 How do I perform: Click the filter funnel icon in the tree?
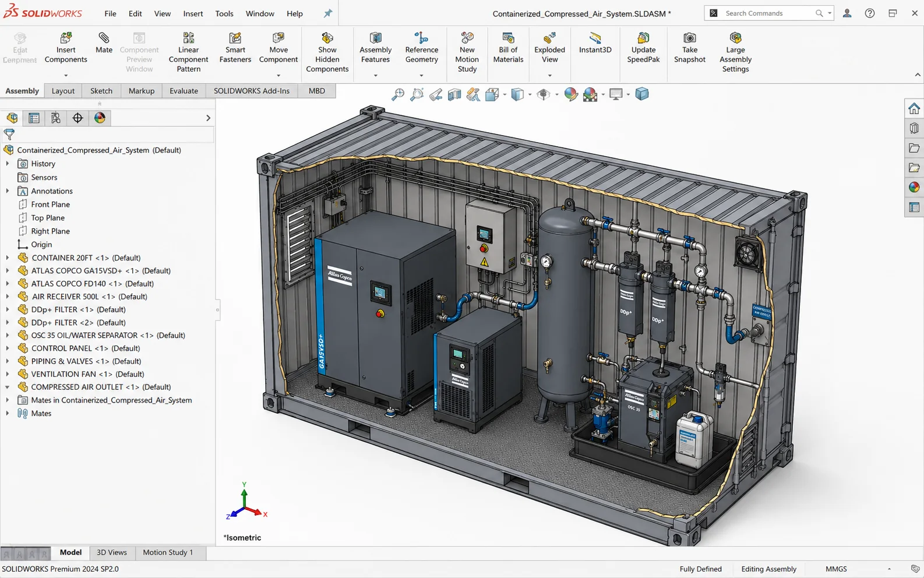[9, 134]
